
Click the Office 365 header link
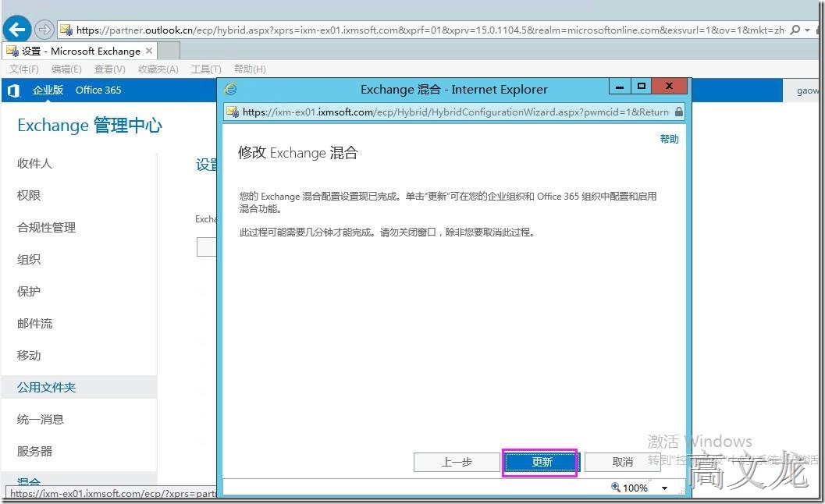click(x=98, y=90)
